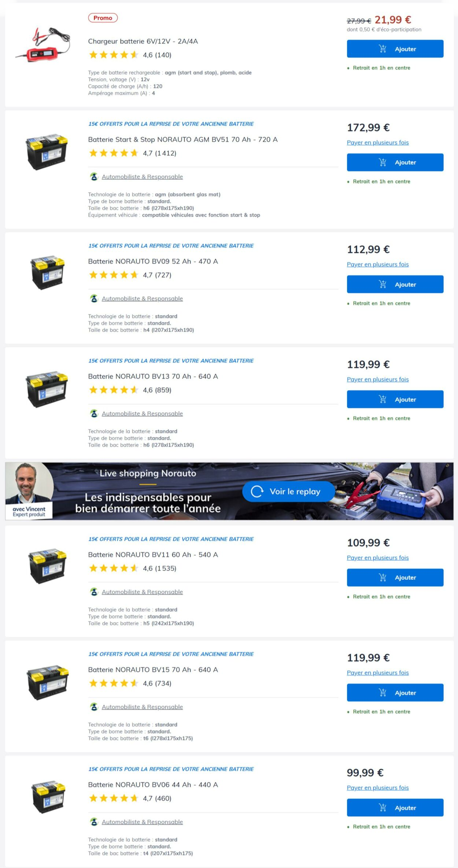Open Payer en plusieurs fois for BV06

tap(377, 787)
